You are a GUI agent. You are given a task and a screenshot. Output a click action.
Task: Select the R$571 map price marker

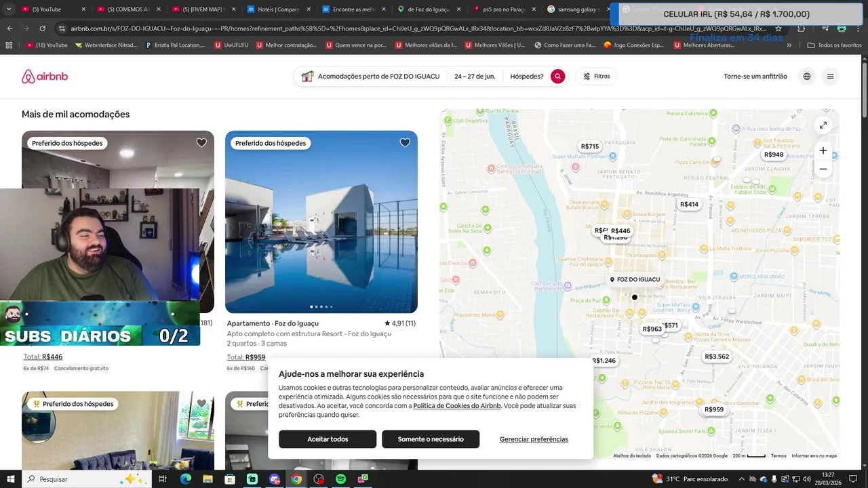(x=670, y=325)
